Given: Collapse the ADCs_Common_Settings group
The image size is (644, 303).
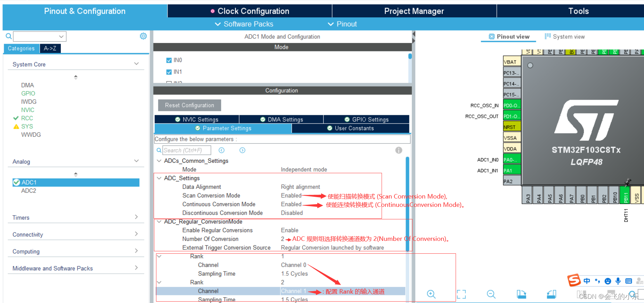Looking at the screenshot, I should tap(159, 161).
